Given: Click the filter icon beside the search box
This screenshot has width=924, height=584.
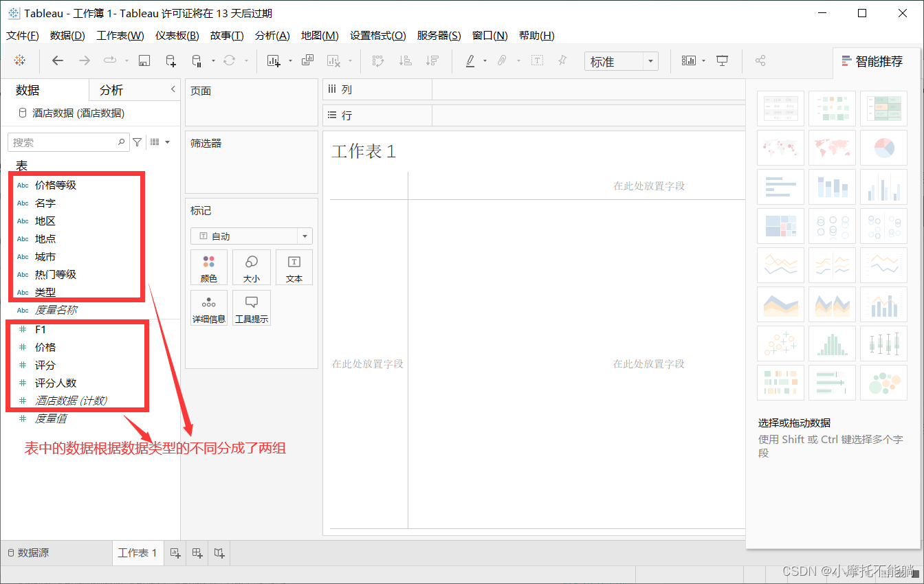Looking at the screenshot, I should coord(137,142).
